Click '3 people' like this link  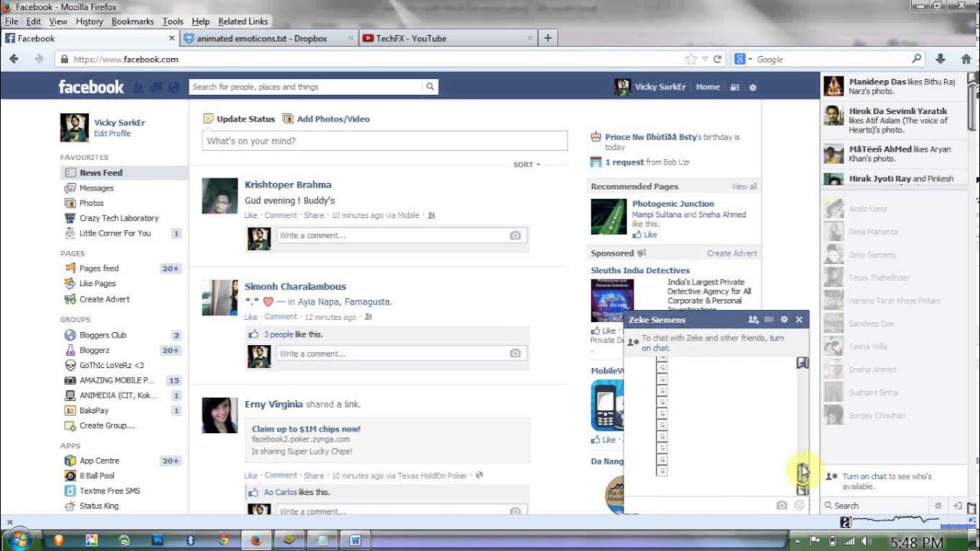tap(279, 334)
